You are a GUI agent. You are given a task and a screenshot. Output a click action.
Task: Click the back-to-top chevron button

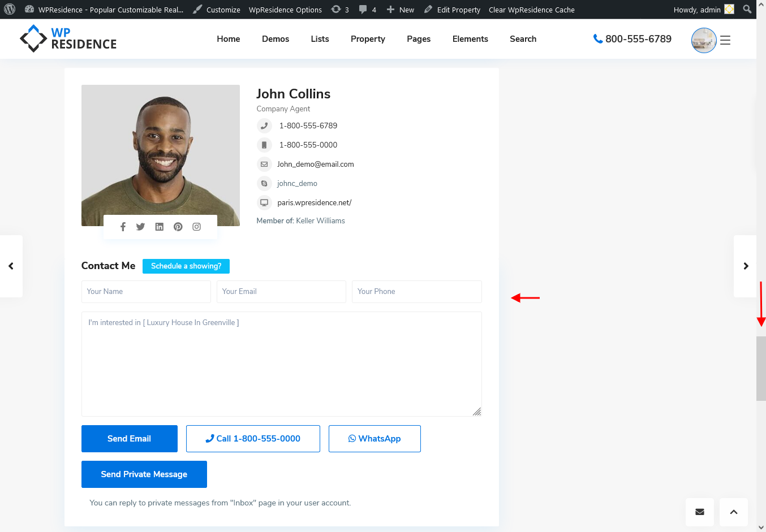point(734,512)
